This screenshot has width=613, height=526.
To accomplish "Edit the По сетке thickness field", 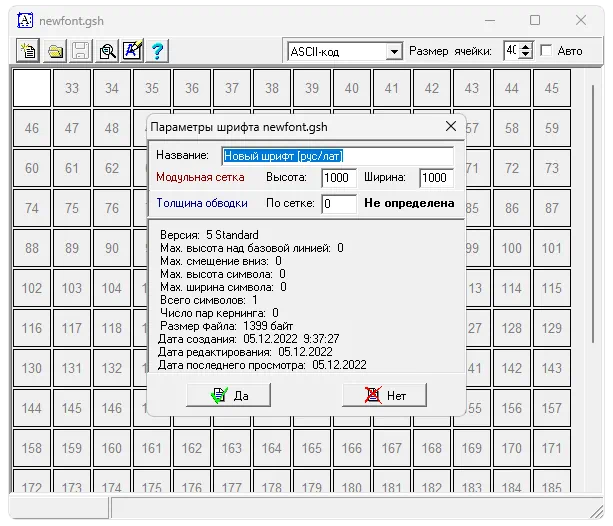I will click(339, 204).
